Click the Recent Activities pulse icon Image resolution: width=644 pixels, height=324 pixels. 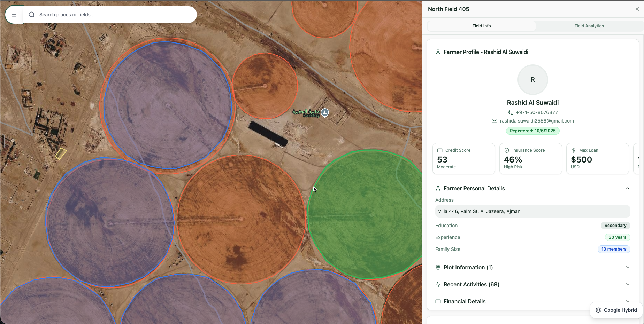(438, 284)
